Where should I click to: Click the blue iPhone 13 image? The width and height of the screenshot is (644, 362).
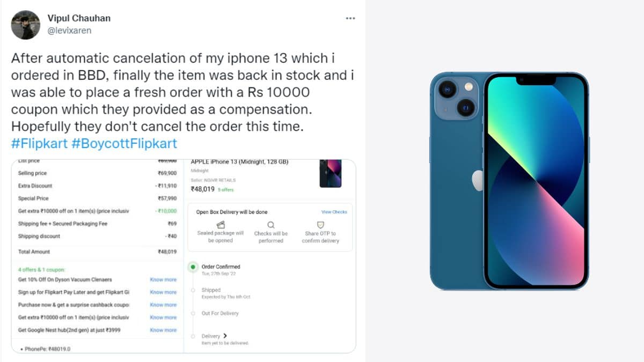coord(509,181)
